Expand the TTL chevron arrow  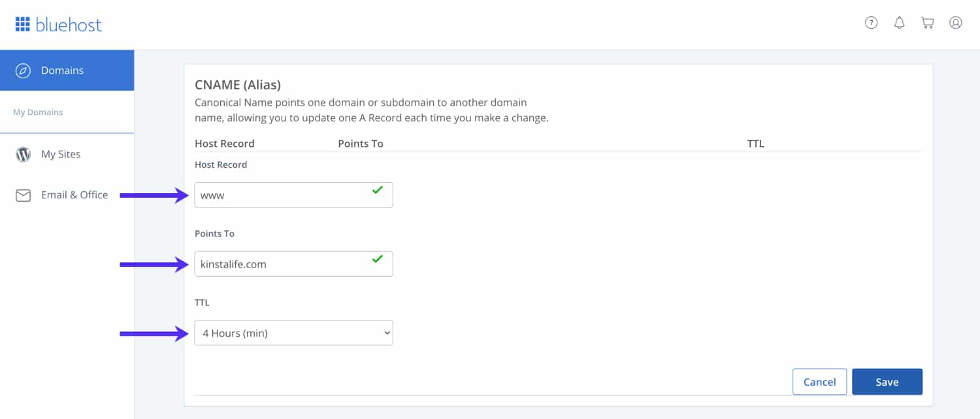click(x=385, y=332)
